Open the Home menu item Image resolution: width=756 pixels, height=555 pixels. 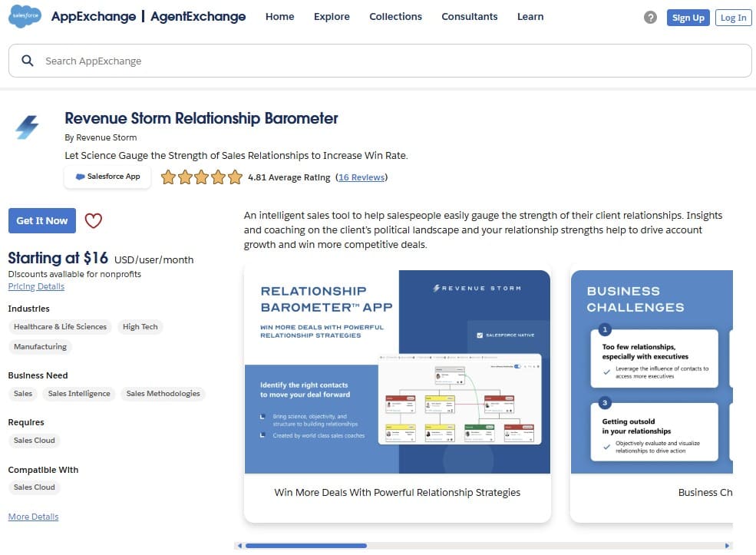pyautogui.click(x=279, y=16)
